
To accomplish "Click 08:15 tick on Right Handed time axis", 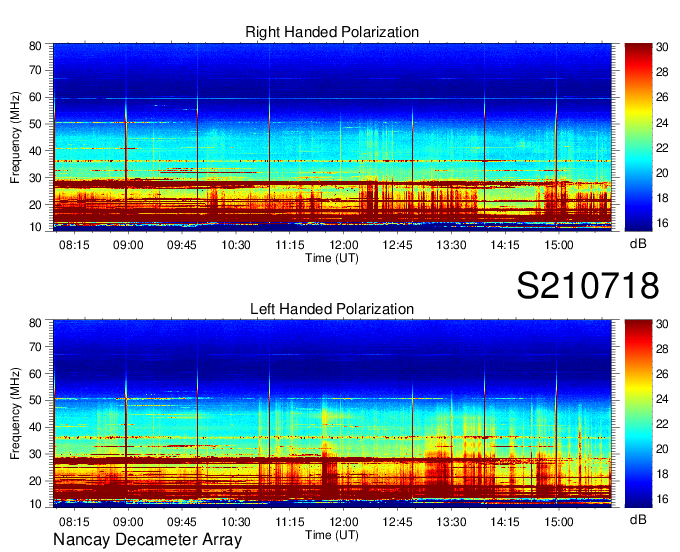I will [74, 245].
